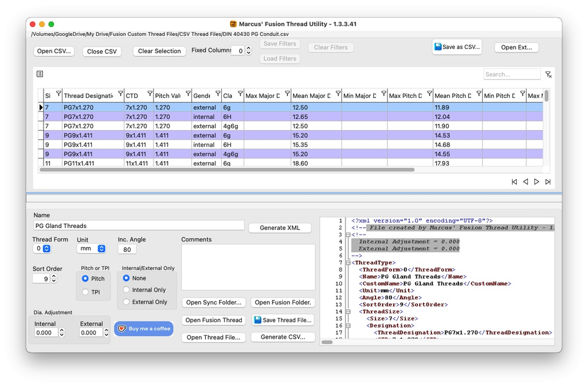The width and height of the screenshot is (588, 387).
Task: Go to the previous record
Action: click(526, 181)
